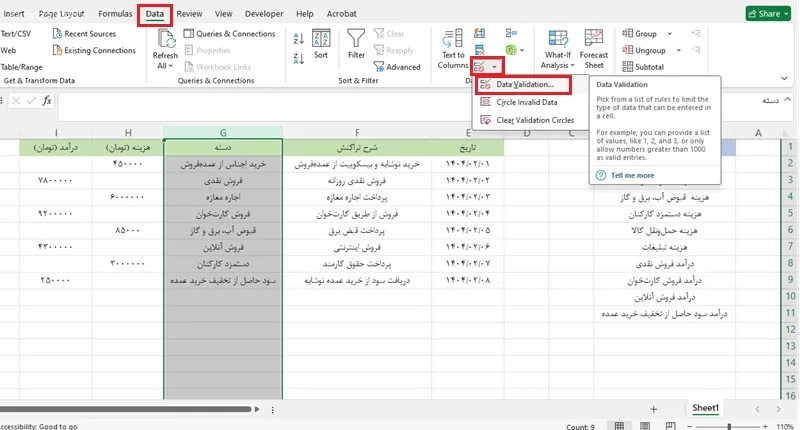Image resolution: width=800 pixels, height=430 pixels.
Task: Expand the What-If Analysis dropdown
Action: point(572,65)
